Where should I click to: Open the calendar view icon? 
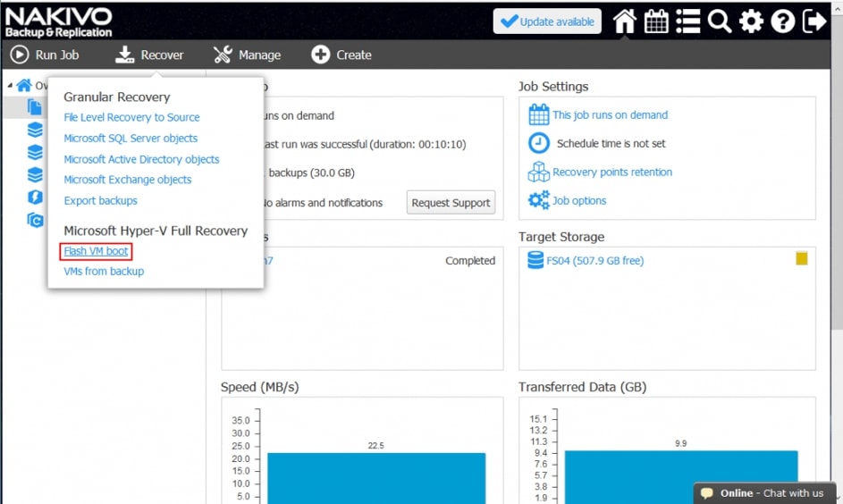click(656, 21)
